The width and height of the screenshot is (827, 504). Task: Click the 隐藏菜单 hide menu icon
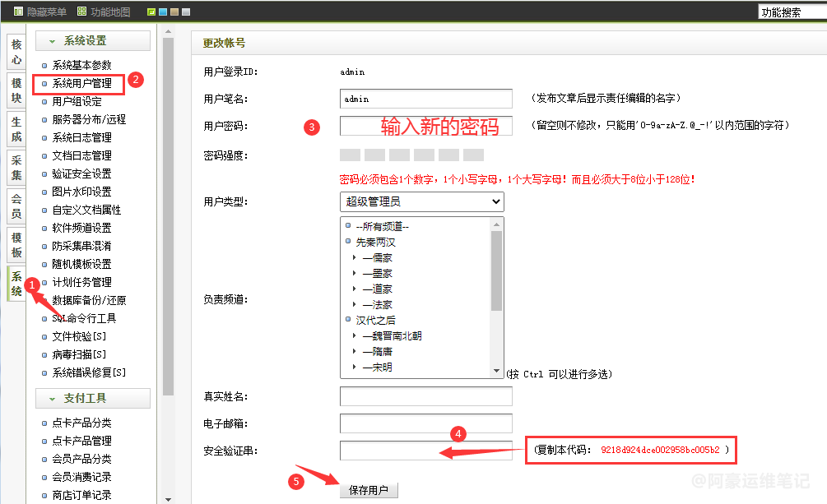[17, 12]
